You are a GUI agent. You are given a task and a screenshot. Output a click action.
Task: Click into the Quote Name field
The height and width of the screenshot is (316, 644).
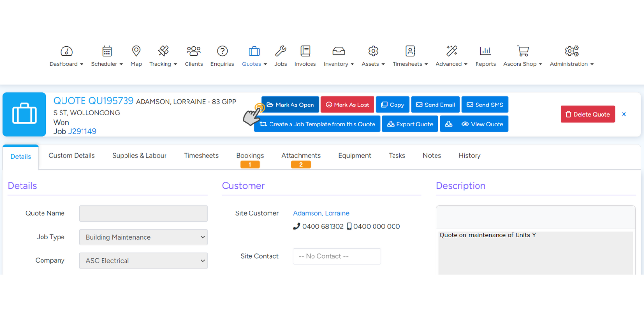pos(143,213)
